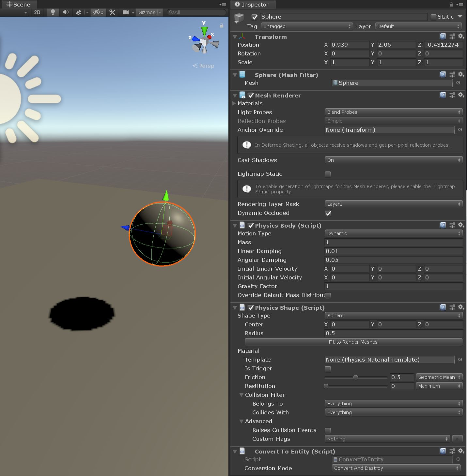Open Mesh object picker circle
The image size is (467, 476).
click(x=458, y=83)
